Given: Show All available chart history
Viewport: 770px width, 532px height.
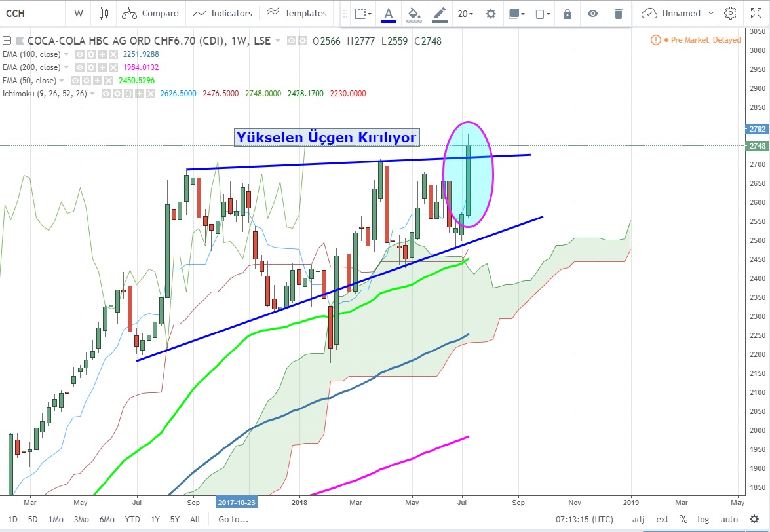Looking at the screenshot, I should click(x=195, y=520).
